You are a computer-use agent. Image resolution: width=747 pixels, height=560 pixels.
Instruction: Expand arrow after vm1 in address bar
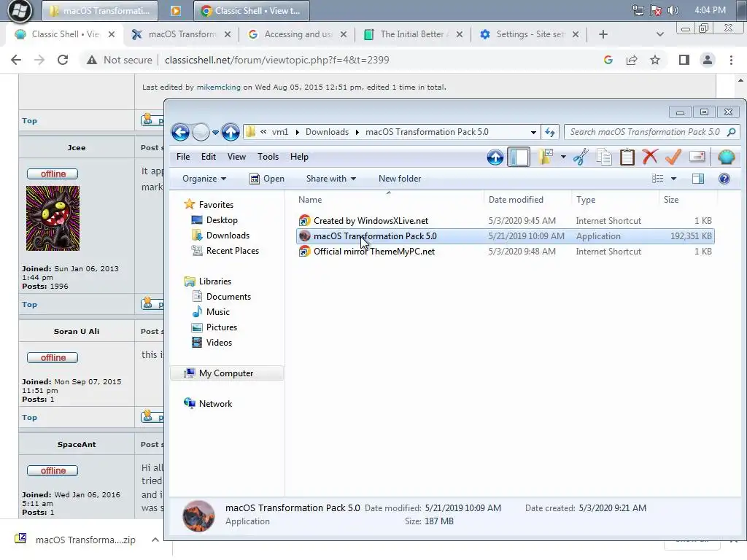pos(298,133)
